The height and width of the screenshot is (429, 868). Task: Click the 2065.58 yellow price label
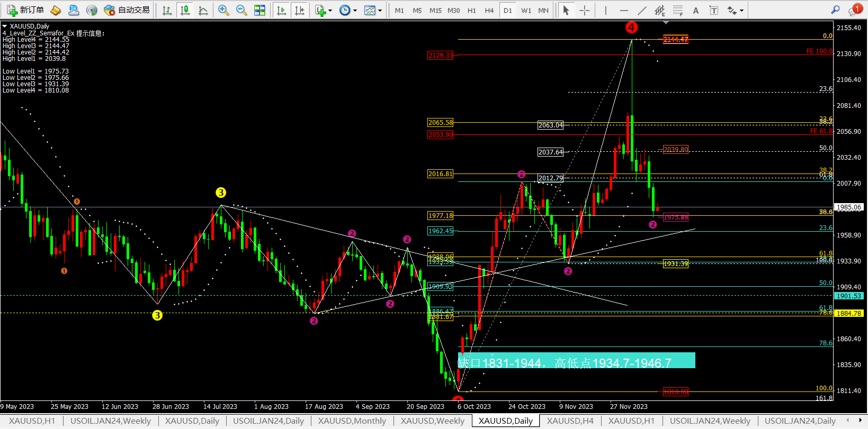[441, 122]
